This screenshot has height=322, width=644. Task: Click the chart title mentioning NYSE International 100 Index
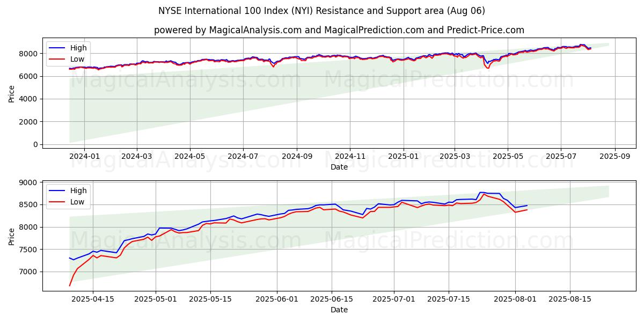[x=322, y=11]
